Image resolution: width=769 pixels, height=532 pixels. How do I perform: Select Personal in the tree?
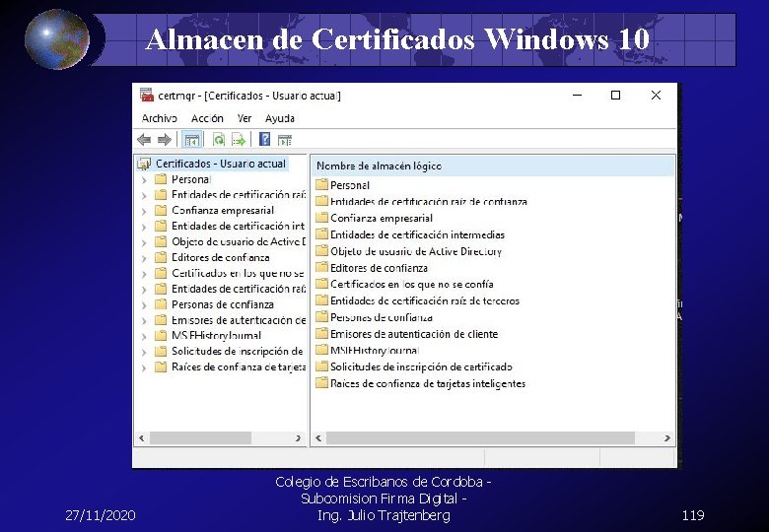click(191, 179)
